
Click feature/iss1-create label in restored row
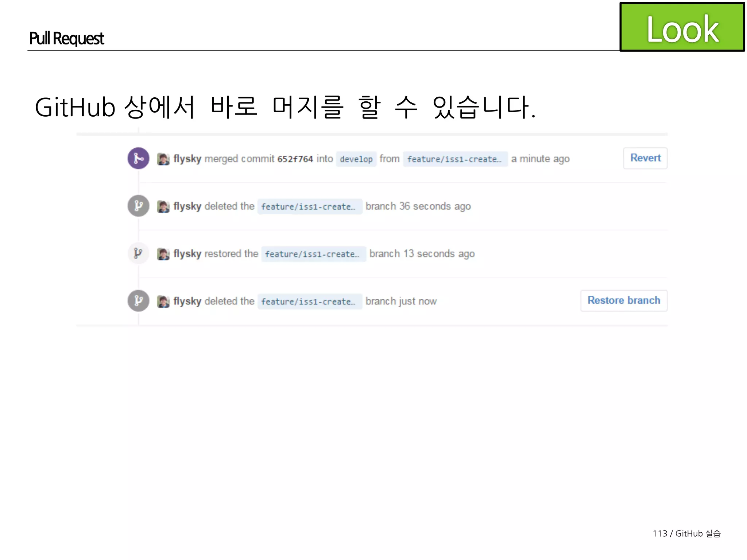(x=314, y=254)
